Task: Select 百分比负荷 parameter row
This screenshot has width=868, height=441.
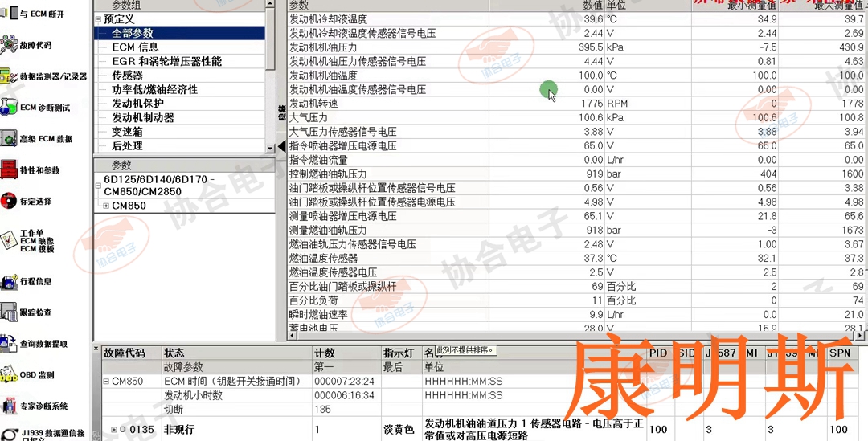Action: pos(575,300)
